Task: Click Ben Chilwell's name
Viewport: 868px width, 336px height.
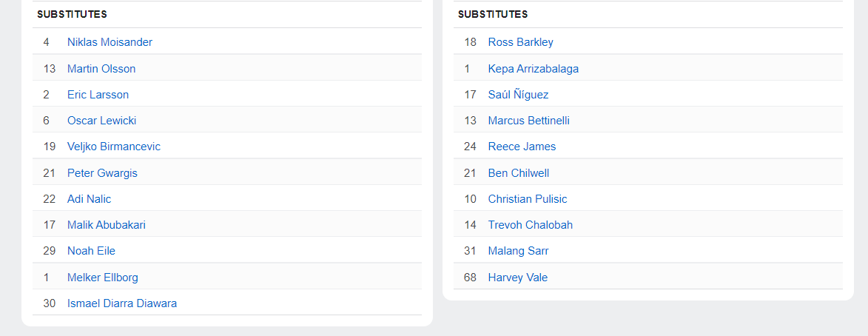Action: 518,173
